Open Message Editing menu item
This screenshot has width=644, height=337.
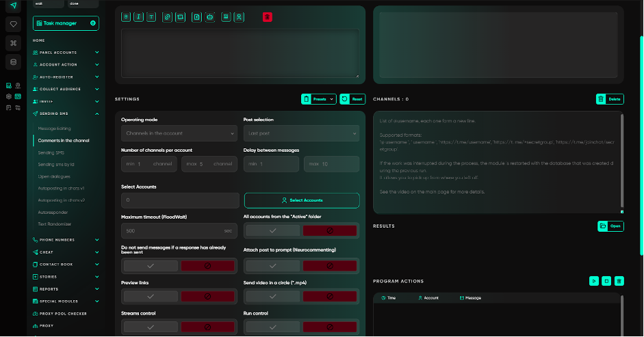click(x=54, y=129)
